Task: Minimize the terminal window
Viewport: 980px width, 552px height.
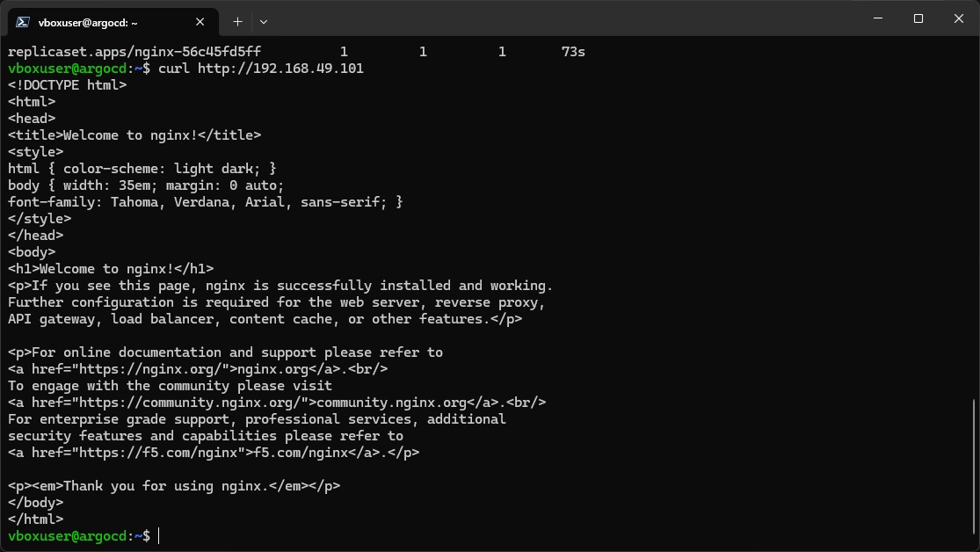Action: (x=878, y=18)
